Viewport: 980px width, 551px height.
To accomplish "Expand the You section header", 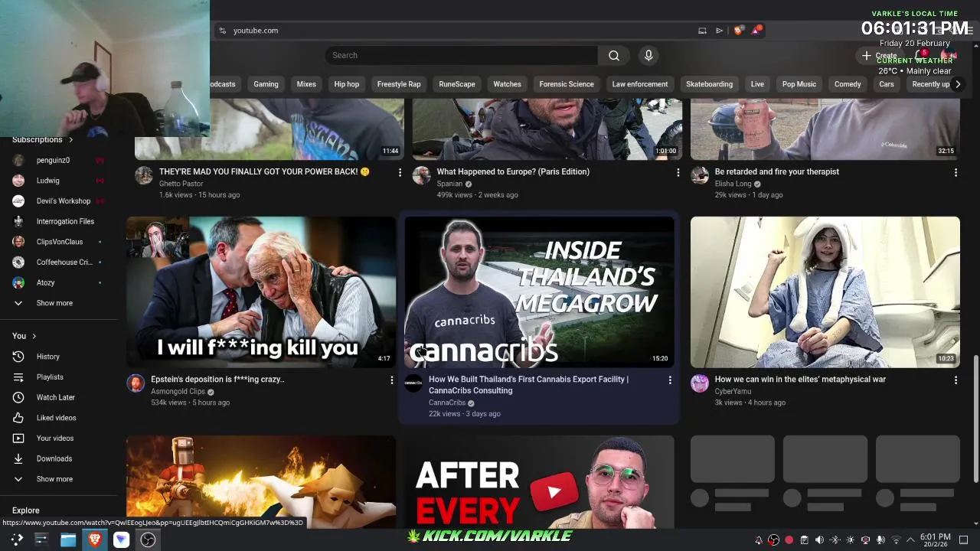I will point(24,336).
